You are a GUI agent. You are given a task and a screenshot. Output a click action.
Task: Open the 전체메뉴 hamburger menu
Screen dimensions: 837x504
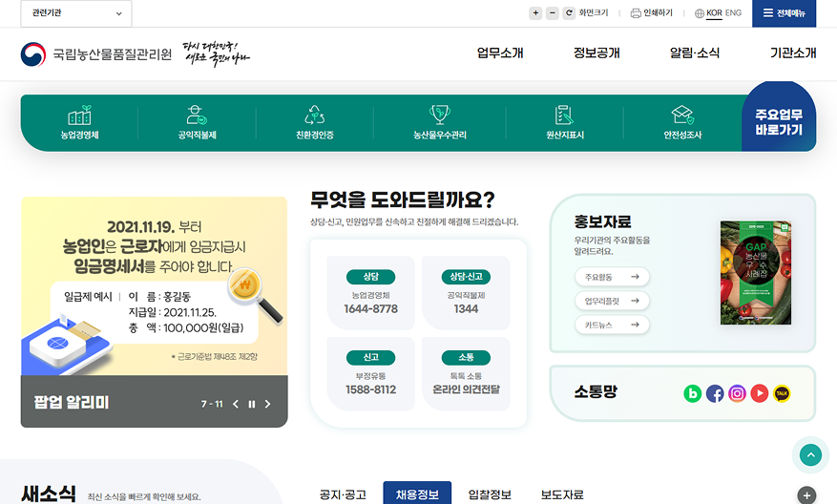click(x=785, y=13)
